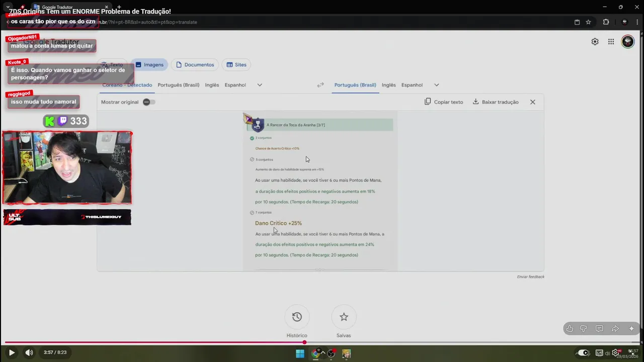Open the browser tab search chevron
Viewport: 644px width, 362px height.
[x=8, y=7]
